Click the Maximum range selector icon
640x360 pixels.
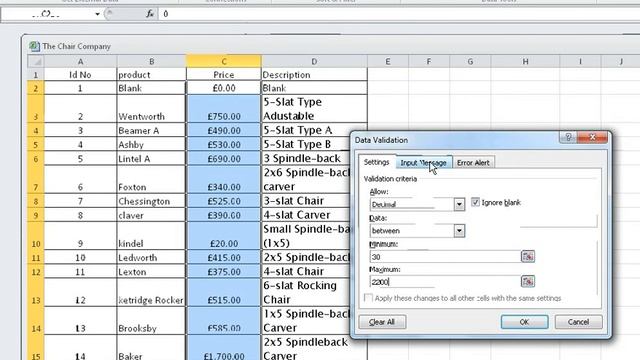pyautogui.click(x=528, y=281)
